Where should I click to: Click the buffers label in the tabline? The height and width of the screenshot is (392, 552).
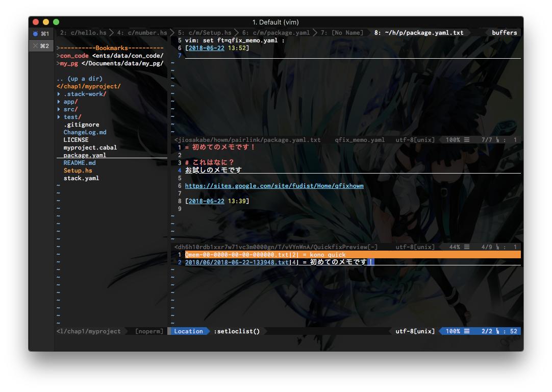click(504, 33)
